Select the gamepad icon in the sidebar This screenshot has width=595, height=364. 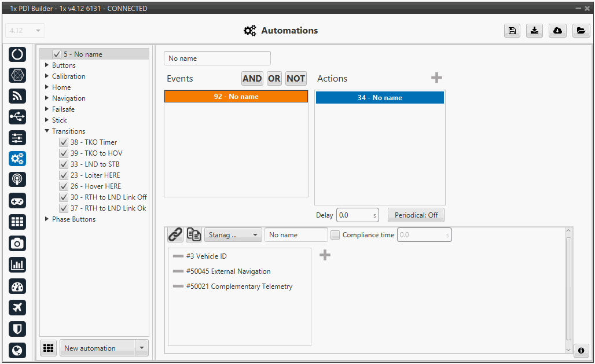pos(17,201)
